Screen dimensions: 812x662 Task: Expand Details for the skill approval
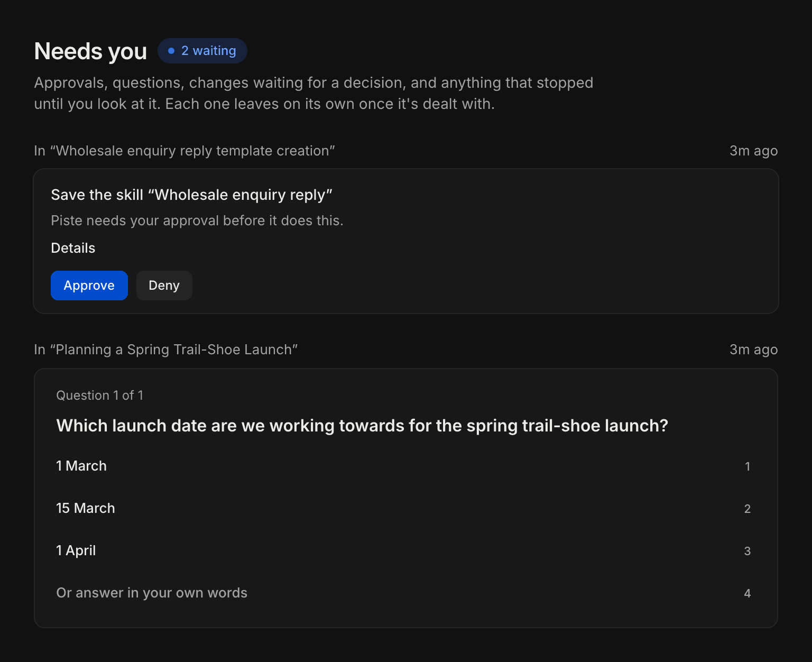[x=73, y=248]
